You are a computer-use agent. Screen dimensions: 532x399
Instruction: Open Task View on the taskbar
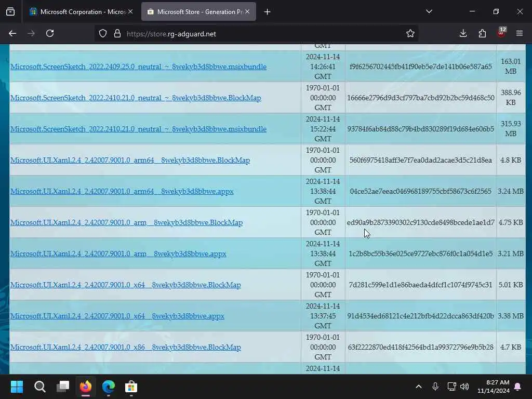63,387
